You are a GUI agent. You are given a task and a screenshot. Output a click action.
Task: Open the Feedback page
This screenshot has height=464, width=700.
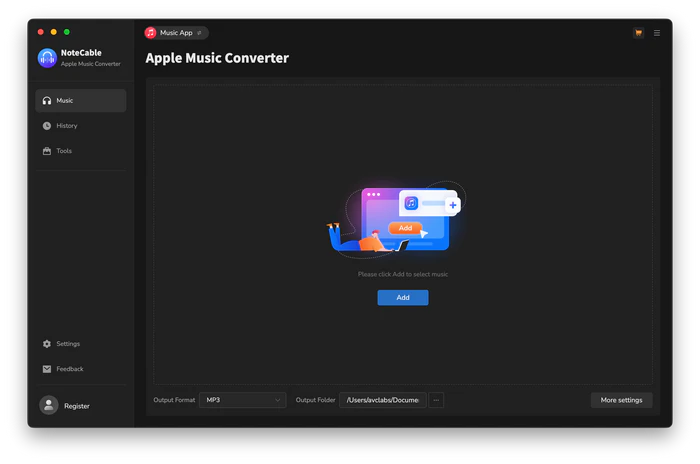[x=81, y=369]
